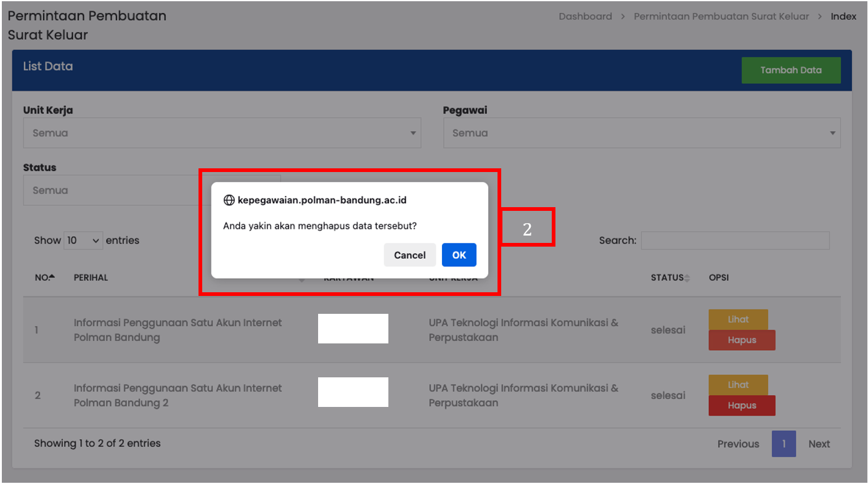The height and width of the screenshot is (484, 868).
Task: Go to the Next page
Action: point(819,444)
